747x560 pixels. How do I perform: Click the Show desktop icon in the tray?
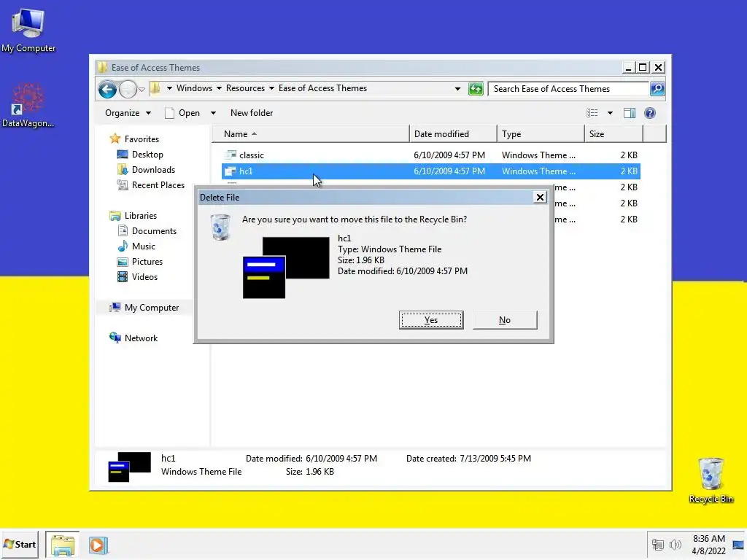(x=739, y=545)
